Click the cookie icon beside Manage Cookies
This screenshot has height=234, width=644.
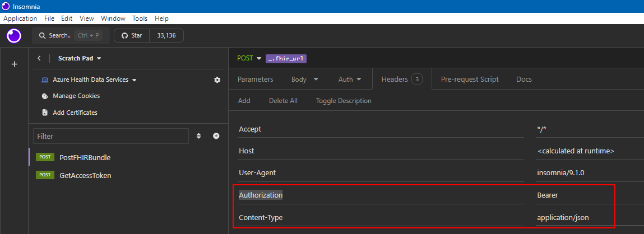click(45, 96)
